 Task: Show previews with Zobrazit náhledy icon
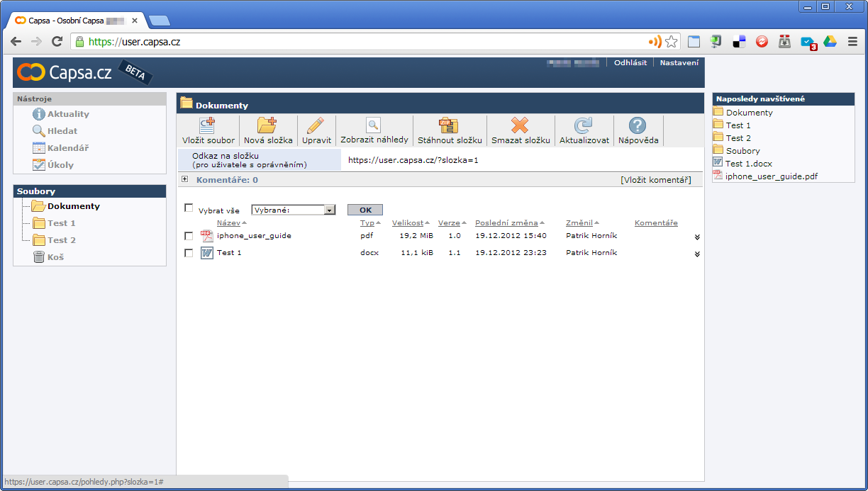pyautogui.click(x=373, y=126)
